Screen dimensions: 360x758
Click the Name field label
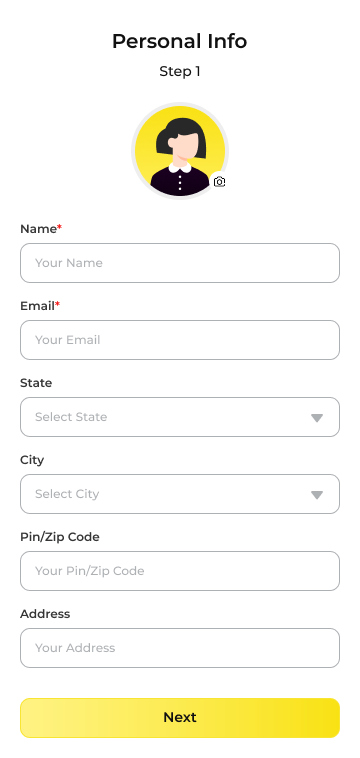[x=39, y=229]
